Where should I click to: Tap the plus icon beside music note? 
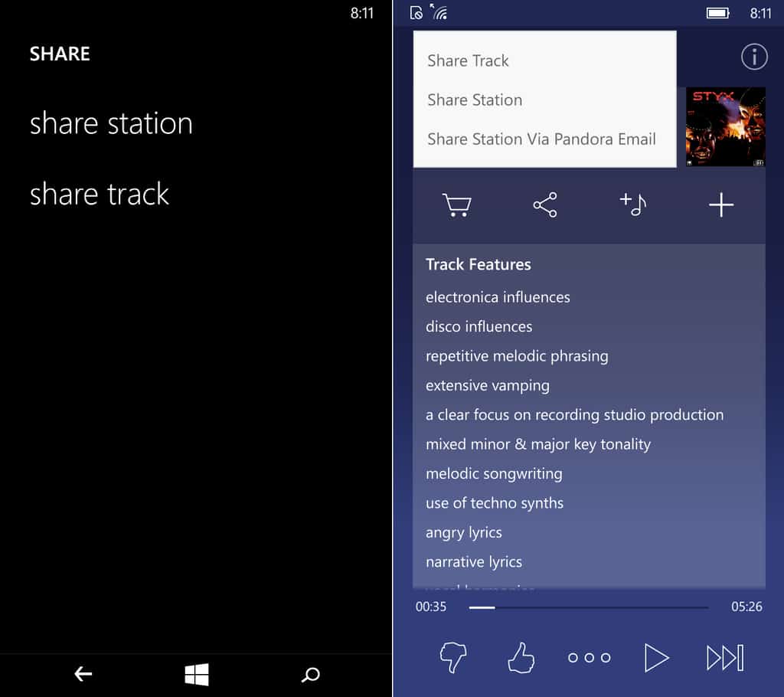721,205
